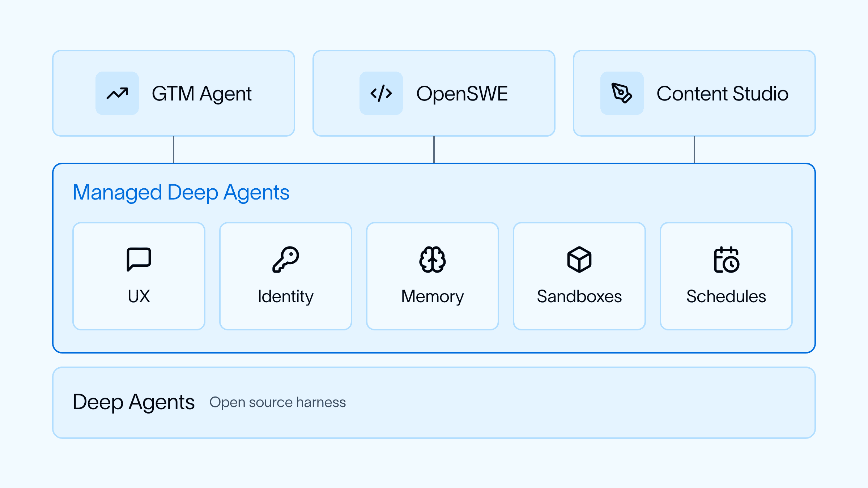Click the code brackets icon beside OpenSWE
Screen dimensions: 868x488
point(381,93)
